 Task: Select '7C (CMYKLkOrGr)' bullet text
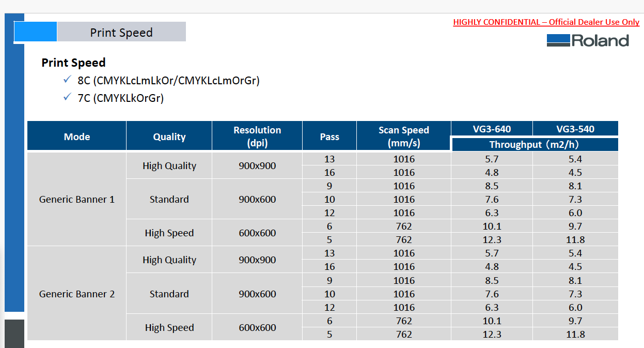click(121, 98)
